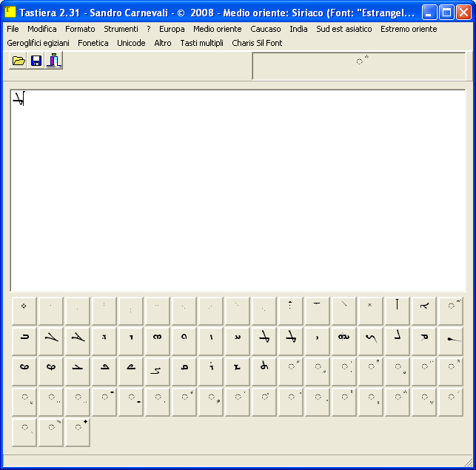The width and height of the screenshot is (476, 470).
Task: Click the colorful third toolbar icon
Action: (54, 61)
